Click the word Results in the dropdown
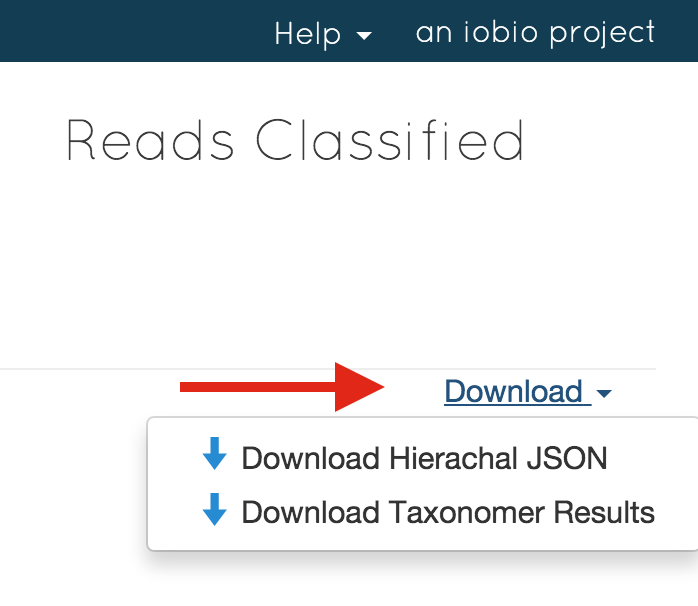Viewport: 698px width, 606px height. pyautogui.click(x=604, y=512)
